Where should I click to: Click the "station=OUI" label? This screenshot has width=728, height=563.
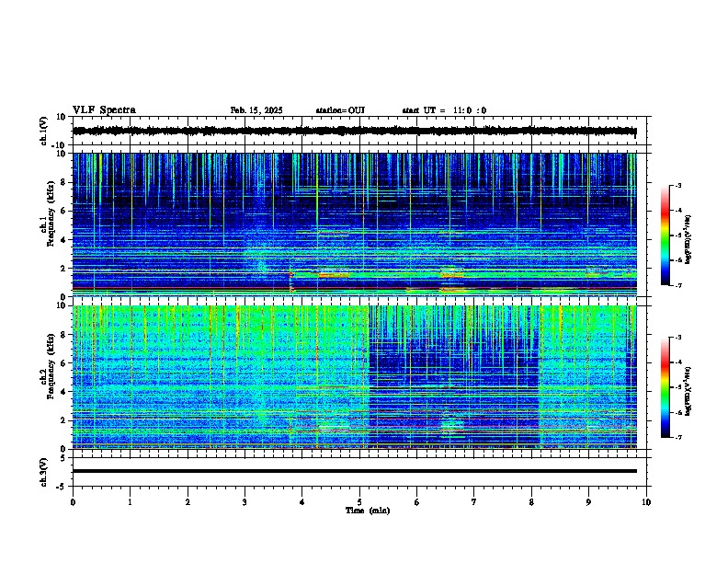(340, 110)
